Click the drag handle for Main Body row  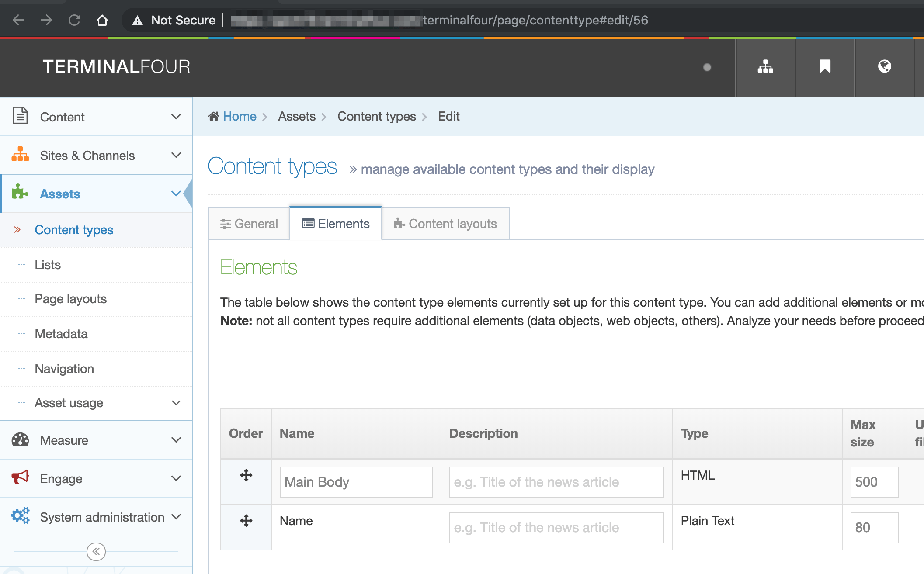[246, 475]
